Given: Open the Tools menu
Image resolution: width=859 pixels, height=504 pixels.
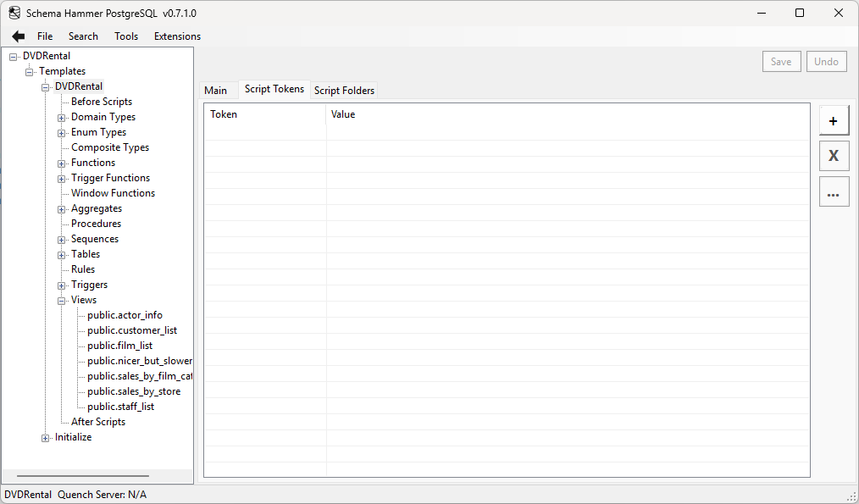Looking at the screenshot, I should (126, 36).
